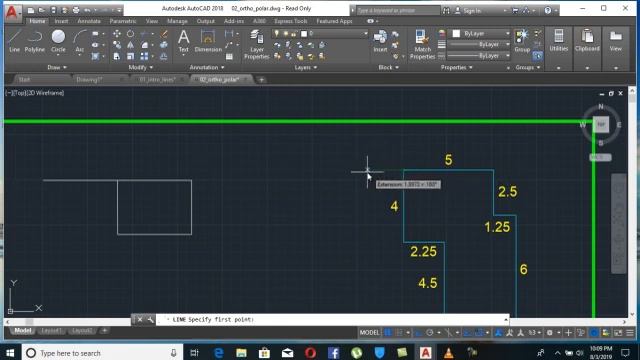Viewport: 640px width, 360px height.
Task: Toggle Clean Screen in status bar
Action: point(618,333)
